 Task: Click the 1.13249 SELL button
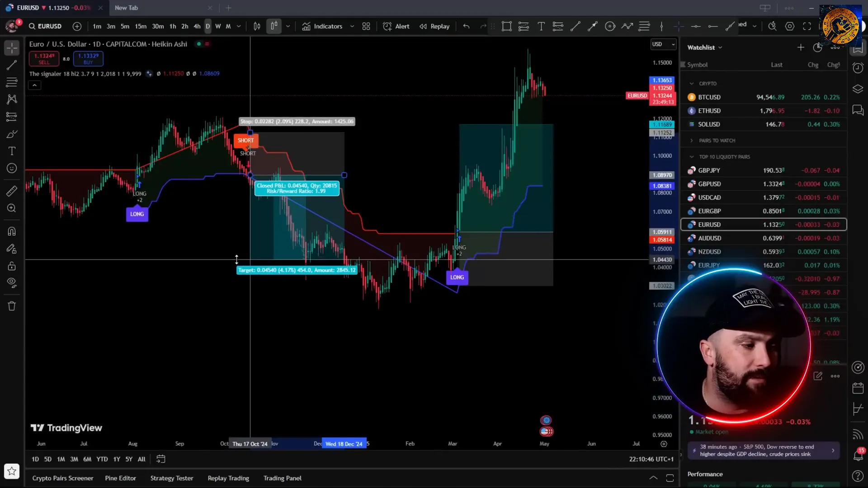(x=44, y=59)
